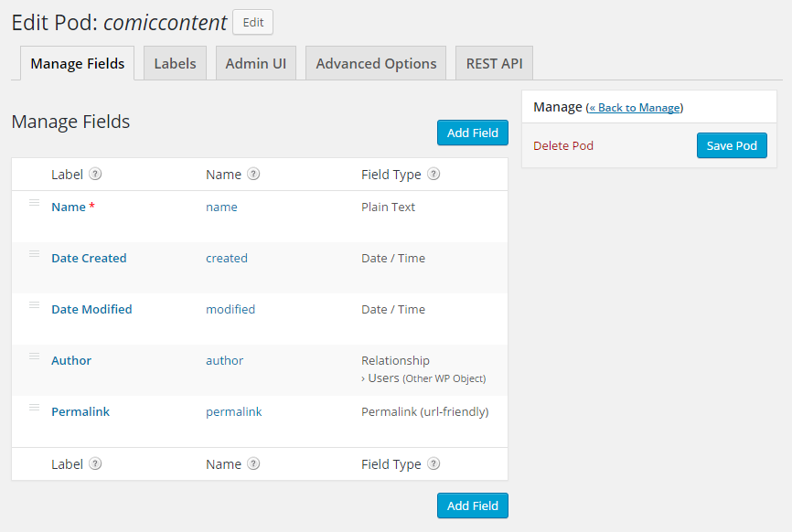This screenshot has height=532, width=792.
Task: Go to the Advanced Options tab
Action: (376, 64)
